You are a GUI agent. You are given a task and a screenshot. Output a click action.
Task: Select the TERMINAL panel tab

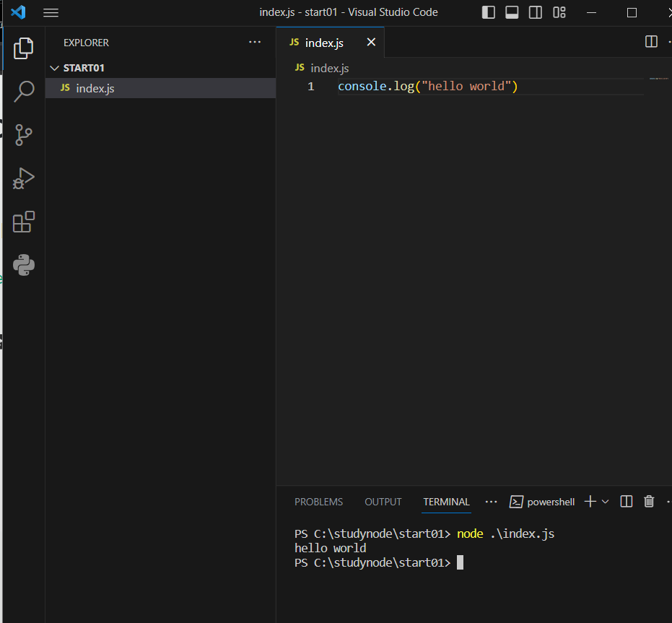[447, 502]
